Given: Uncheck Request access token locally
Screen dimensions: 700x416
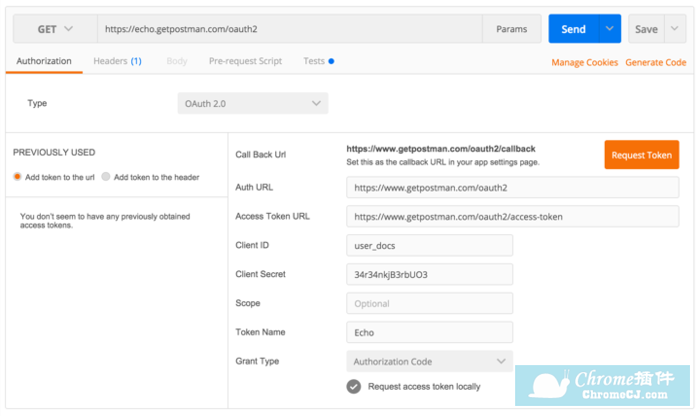Looking at the screenshot, I should pyautogui.click(x=354, y=387).
